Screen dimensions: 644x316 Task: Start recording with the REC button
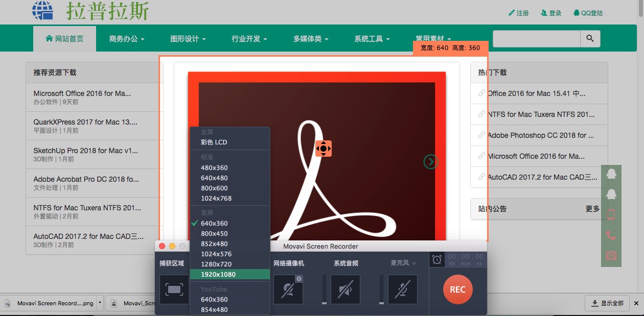click(x=457, y=289)
